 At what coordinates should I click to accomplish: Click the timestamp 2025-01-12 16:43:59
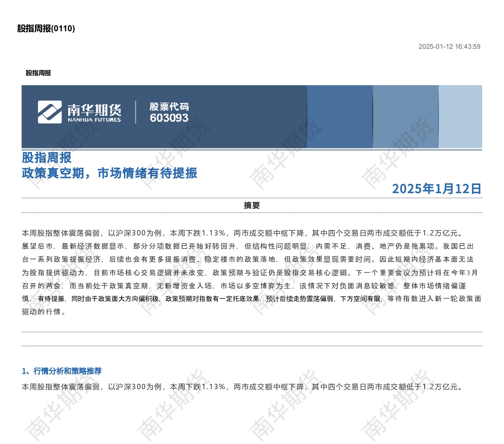tap(449, 47)
